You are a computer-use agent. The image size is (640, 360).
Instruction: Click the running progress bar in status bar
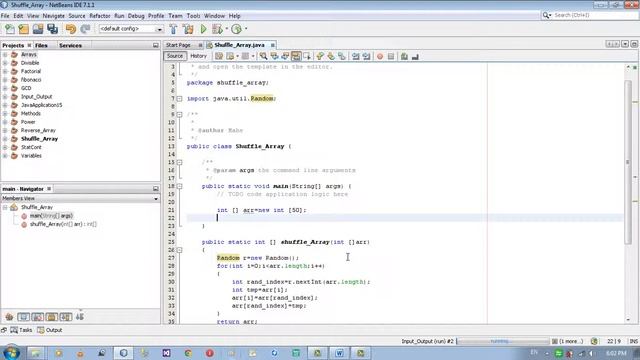click(x=503, y=341)
